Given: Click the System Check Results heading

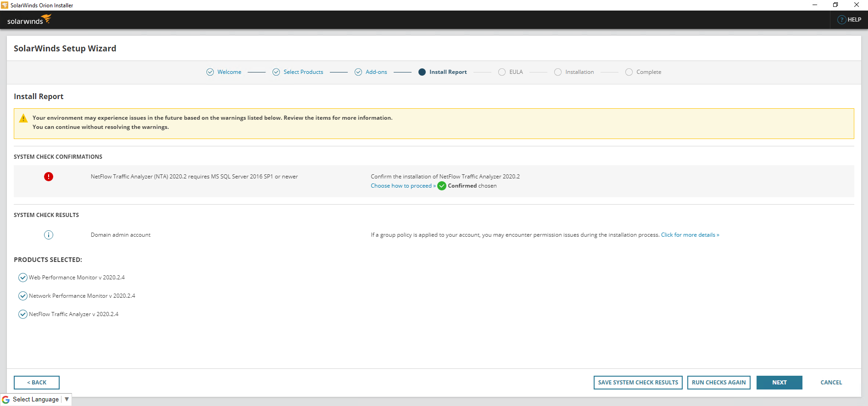Looking at the screenshot, I should (46, 215).
